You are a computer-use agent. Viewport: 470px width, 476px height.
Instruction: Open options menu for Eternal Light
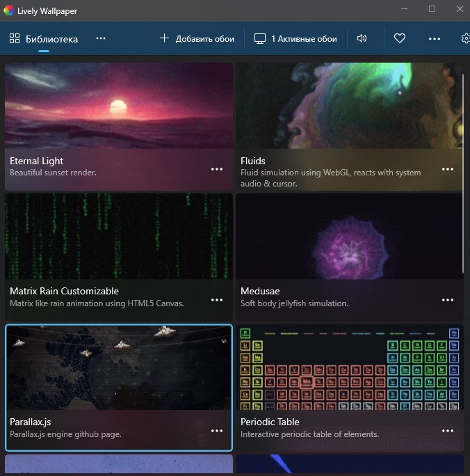tap(217, 169)
